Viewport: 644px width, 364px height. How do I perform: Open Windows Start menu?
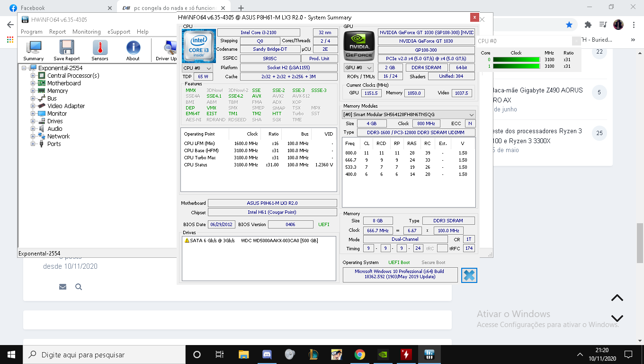coord(11,355)
